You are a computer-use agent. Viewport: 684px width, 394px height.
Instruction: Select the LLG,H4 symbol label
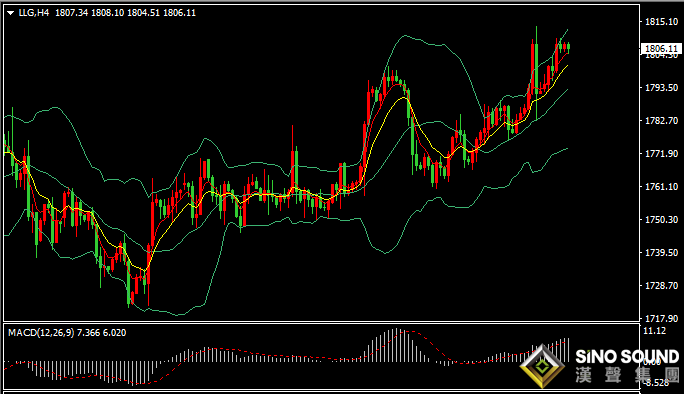pyautogui.click(x=34, y=13)
